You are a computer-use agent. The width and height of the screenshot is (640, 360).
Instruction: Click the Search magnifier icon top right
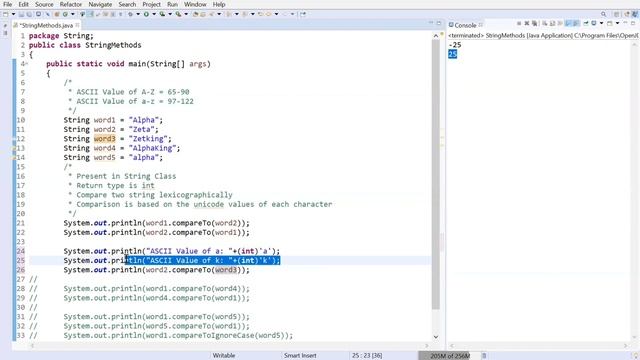[603, 14]
